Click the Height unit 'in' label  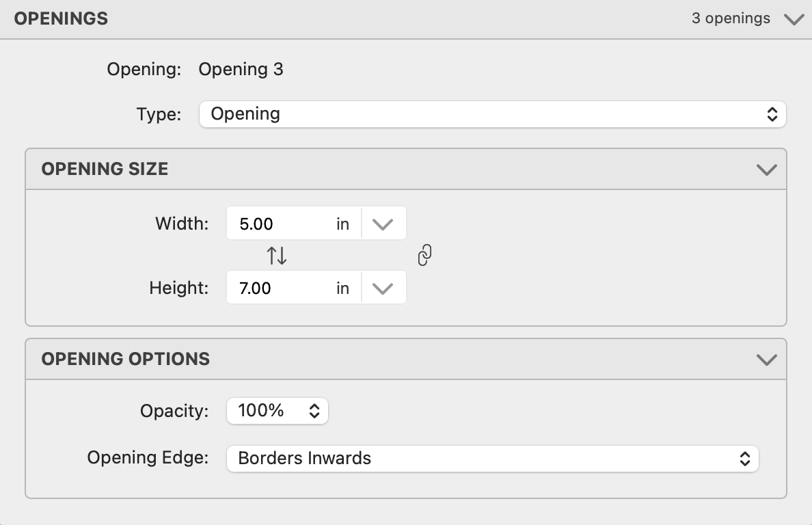(x=343, y=288)
